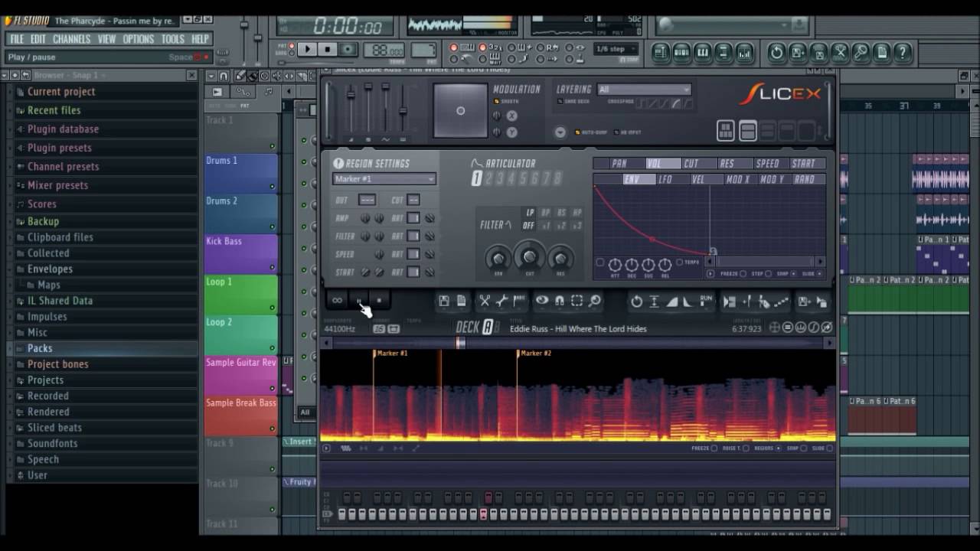Click the Slicex load file page icon
The height and width of the screenshot is (551, 980).
coord(462,302)
